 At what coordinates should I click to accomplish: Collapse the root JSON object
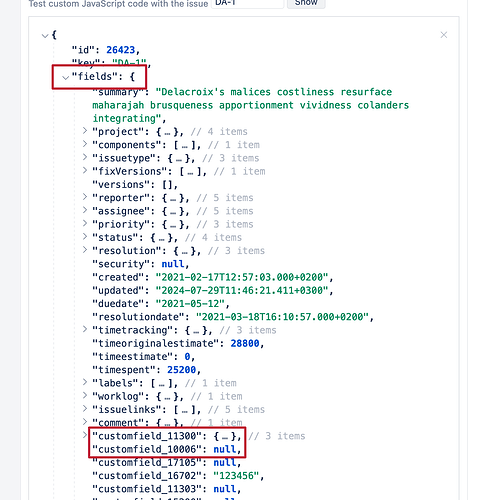[45, 35]
